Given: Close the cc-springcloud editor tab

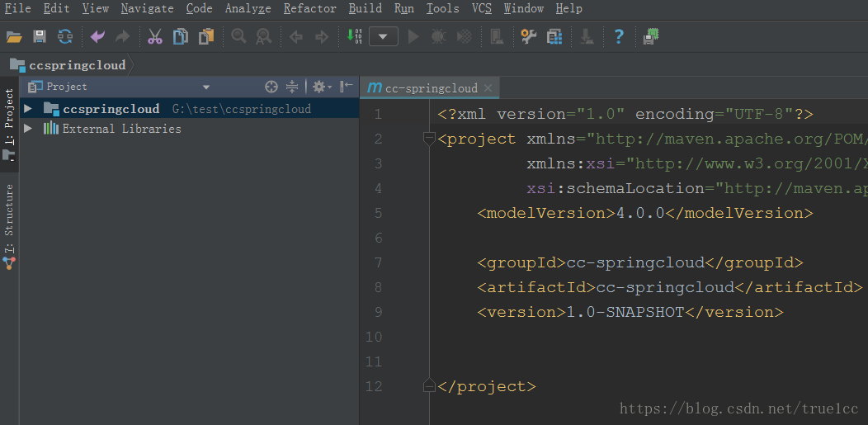Looking at the screenshot, I should tap(488, 88).
